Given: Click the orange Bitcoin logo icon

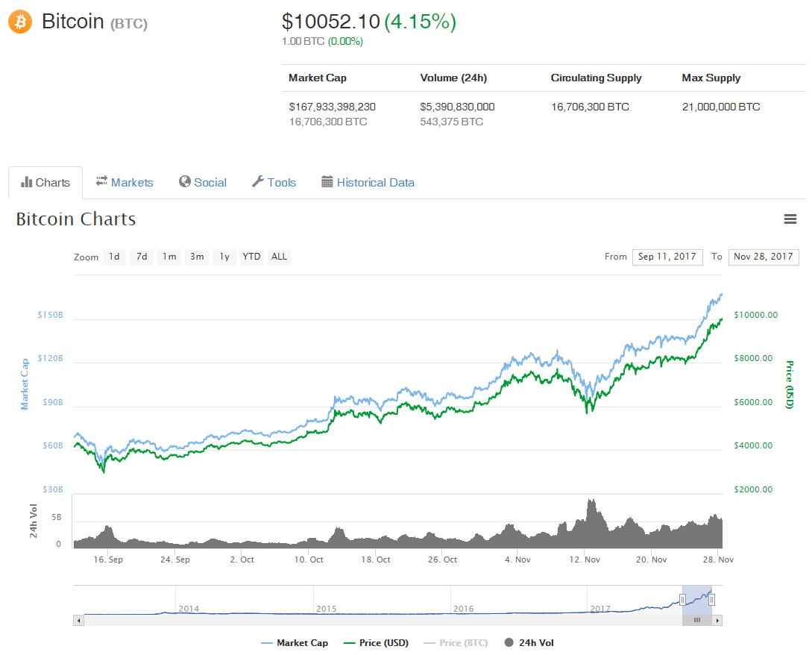Looking at the screenshot, I should pos(20,22).
